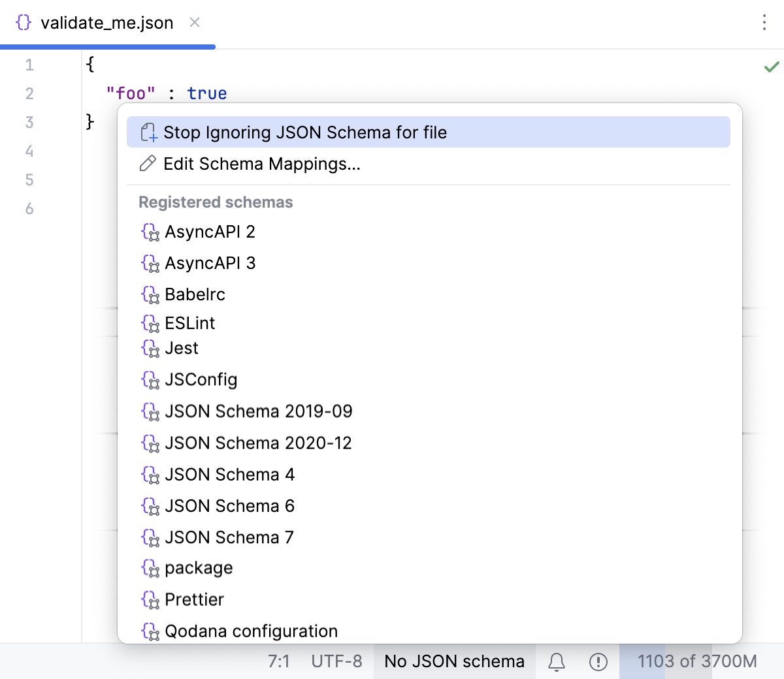Choose the ESLint registered schema

191,323
